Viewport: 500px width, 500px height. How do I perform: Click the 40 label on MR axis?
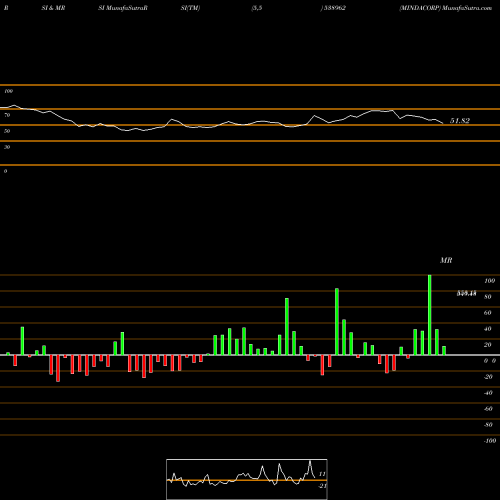488,329
